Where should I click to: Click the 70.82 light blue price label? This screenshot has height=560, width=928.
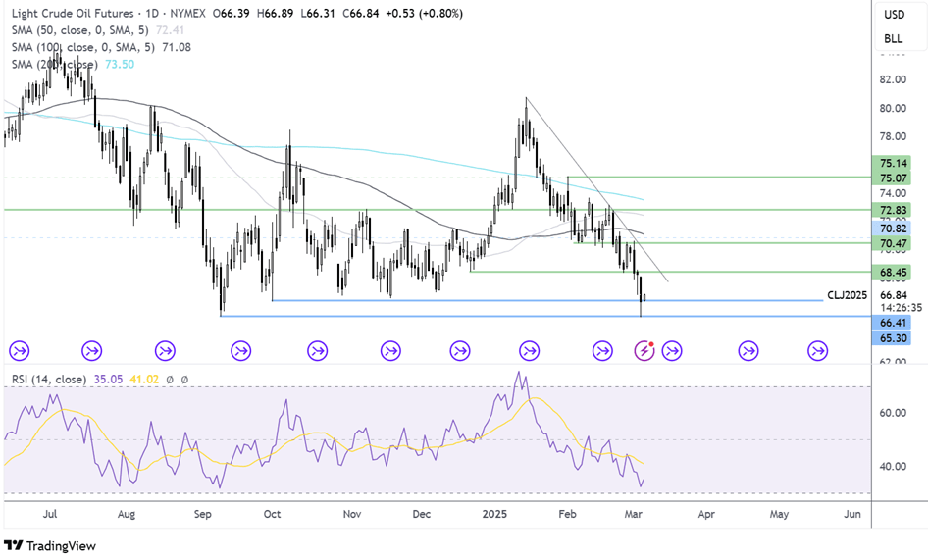pyautogui.click(x=893, y=228)
